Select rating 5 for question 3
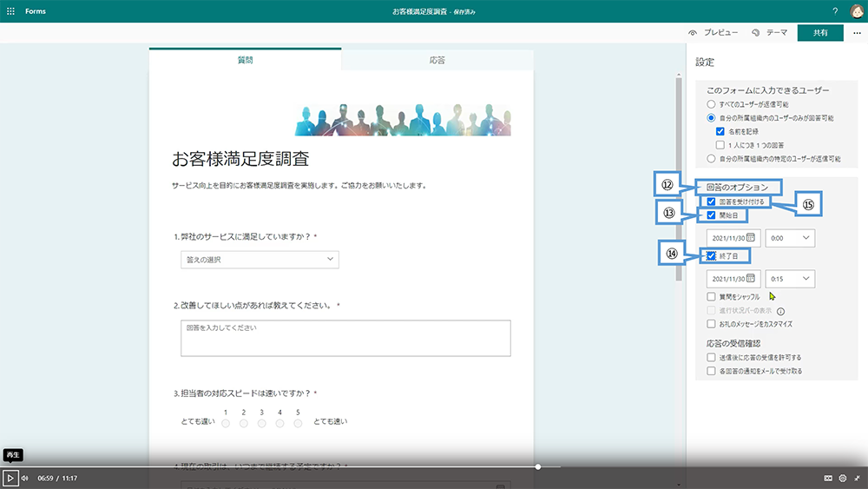Viewport: 868px width, 489px height. [298, 424]
